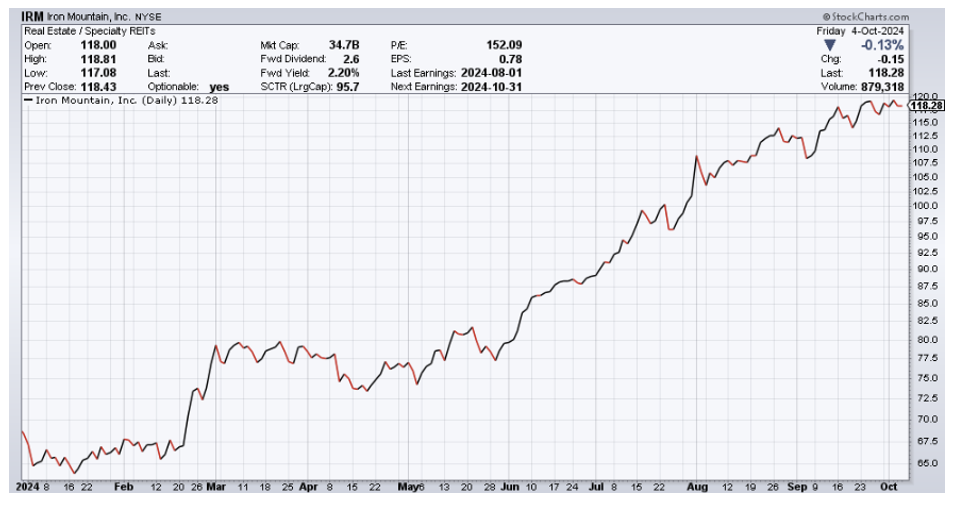
Task: Click the Iron Mountain, Inc. company name in header
Action: pos(88,17)
